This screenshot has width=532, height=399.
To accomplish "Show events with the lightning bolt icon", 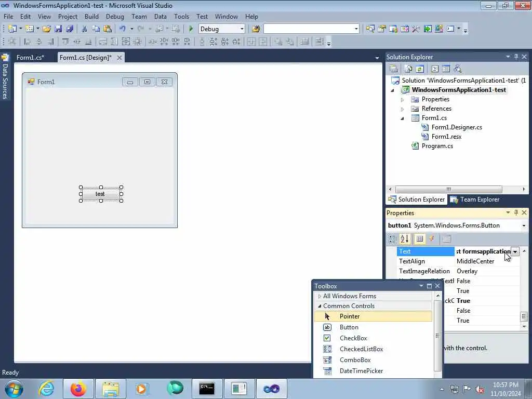I will point(432,239).
